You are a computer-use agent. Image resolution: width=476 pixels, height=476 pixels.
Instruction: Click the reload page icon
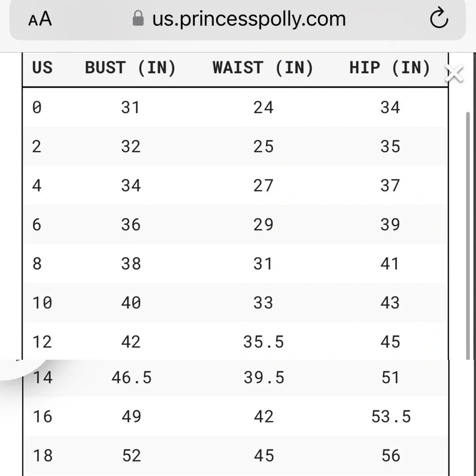[439, 18]
